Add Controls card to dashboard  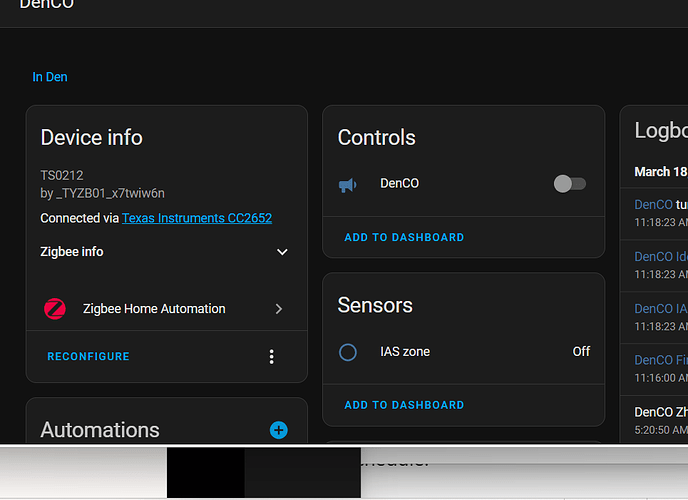pos(404,238)
